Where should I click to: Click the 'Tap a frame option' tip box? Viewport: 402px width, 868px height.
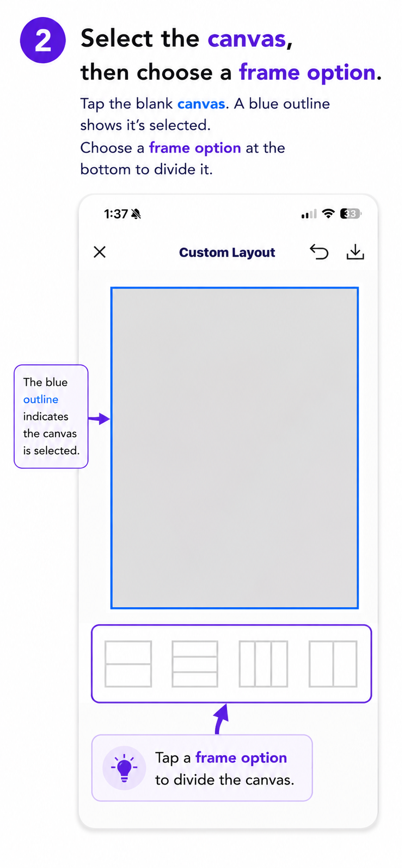click(202, 768)
